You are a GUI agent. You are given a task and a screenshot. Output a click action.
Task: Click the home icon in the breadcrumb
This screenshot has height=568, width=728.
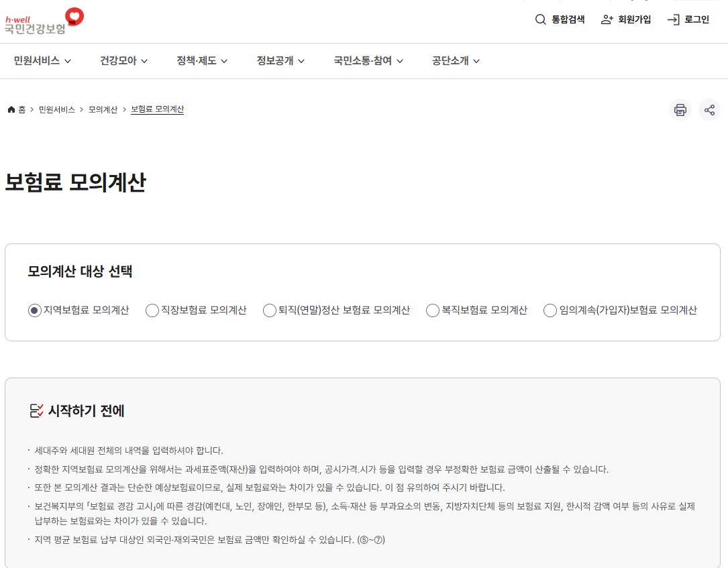[10, 109]
